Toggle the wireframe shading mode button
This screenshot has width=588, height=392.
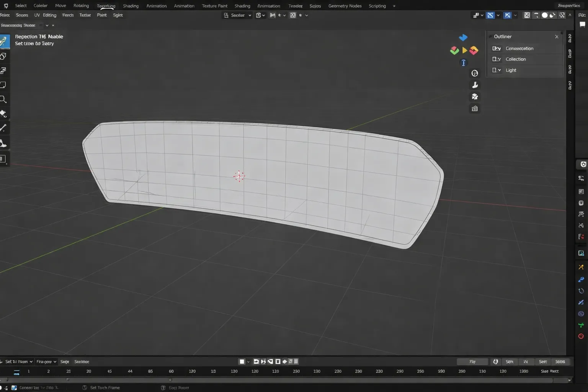coord(536,15)
